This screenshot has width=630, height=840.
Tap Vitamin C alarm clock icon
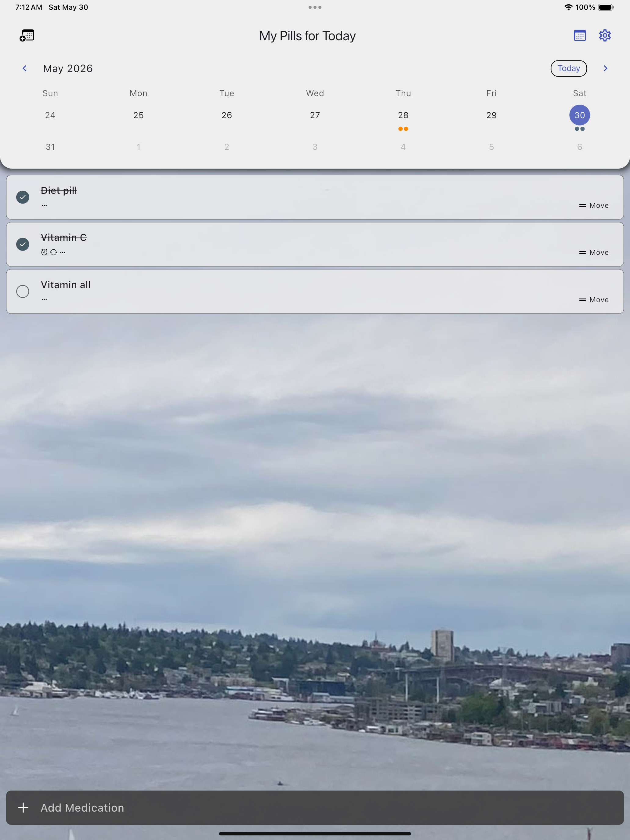pyautogui.click(x=44, y=252)
